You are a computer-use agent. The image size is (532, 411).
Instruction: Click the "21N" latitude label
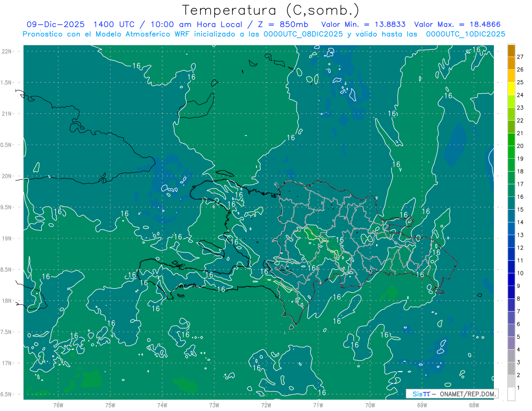point(7,114)
